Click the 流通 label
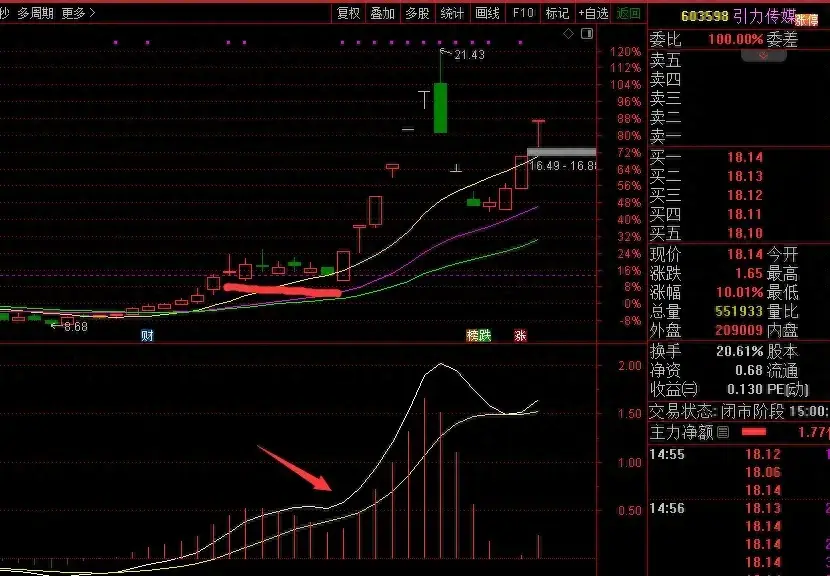 [x=783, y=370]
